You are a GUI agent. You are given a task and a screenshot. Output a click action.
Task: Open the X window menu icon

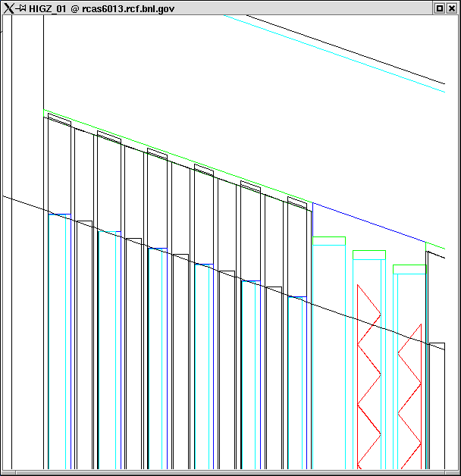click(x=9, y=8)
